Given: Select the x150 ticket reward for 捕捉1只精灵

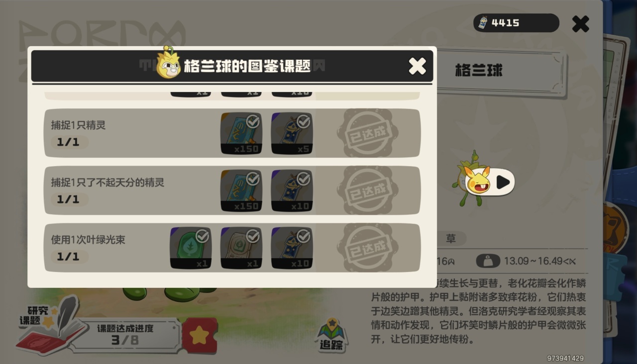Looking at the screenshot, I should point(241,133).
